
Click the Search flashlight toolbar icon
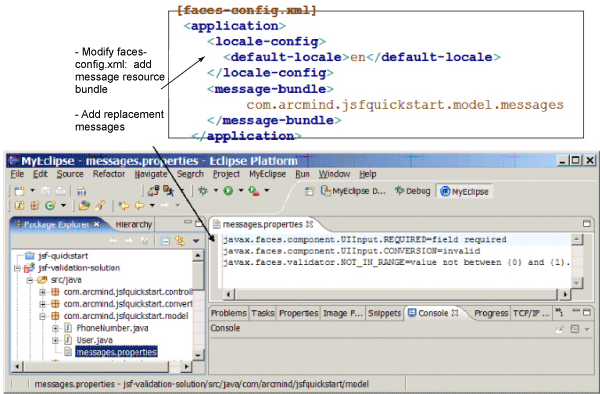[100, 206]
